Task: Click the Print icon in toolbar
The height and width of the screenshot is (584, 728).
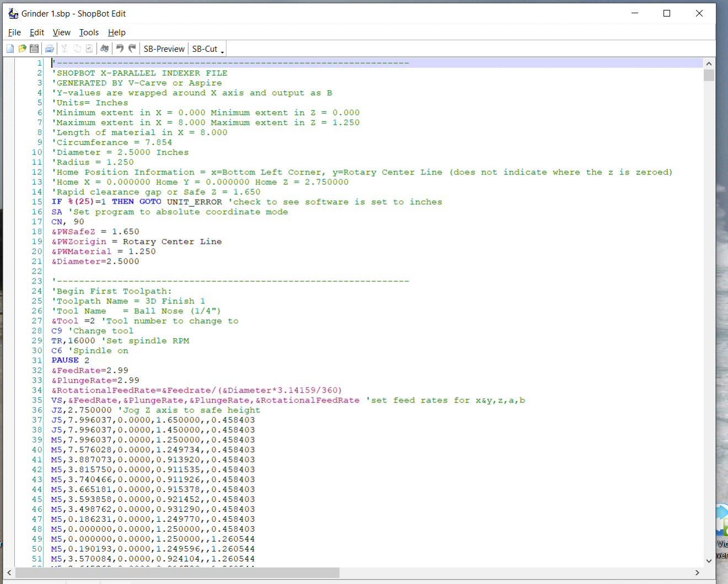Action: pyautogui.click(x=50, y=49)
